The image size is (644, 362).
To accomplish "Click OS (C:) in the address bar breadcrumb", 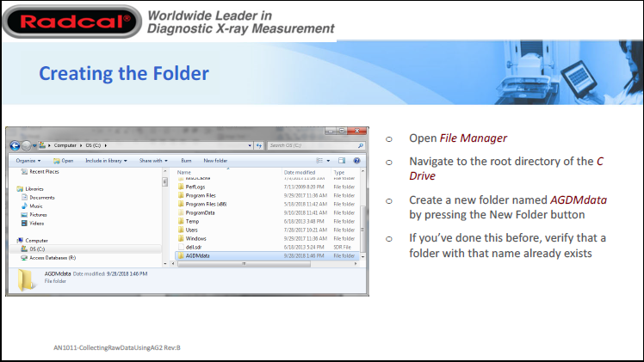I will [x=93, y=145].
